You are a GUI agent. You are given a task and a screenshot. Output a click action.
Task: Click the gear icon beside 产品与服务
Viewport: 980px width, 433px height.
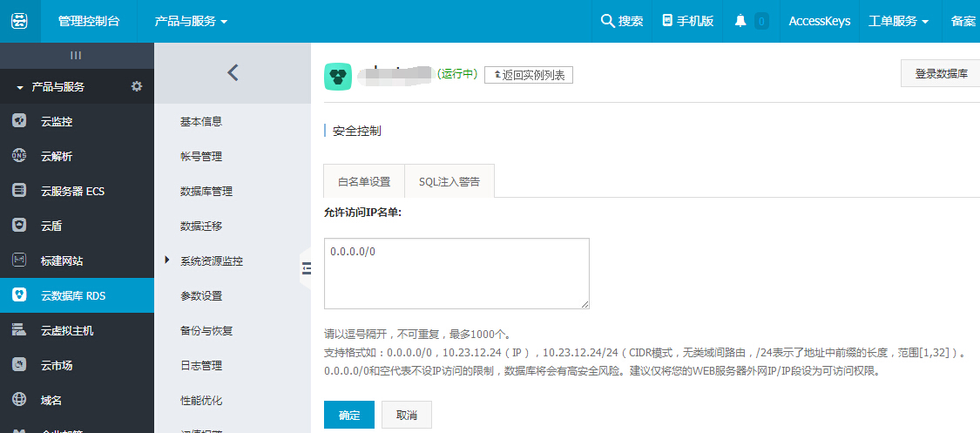tap(136, 86)
